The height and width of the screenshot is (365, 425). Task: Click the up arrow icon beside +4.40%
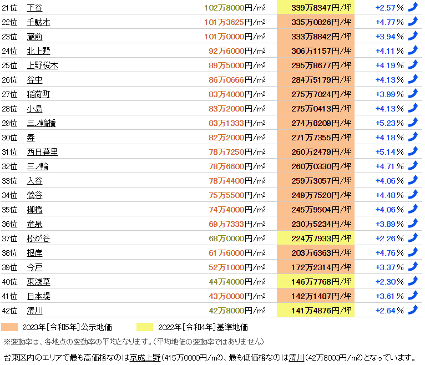(413, 195)
